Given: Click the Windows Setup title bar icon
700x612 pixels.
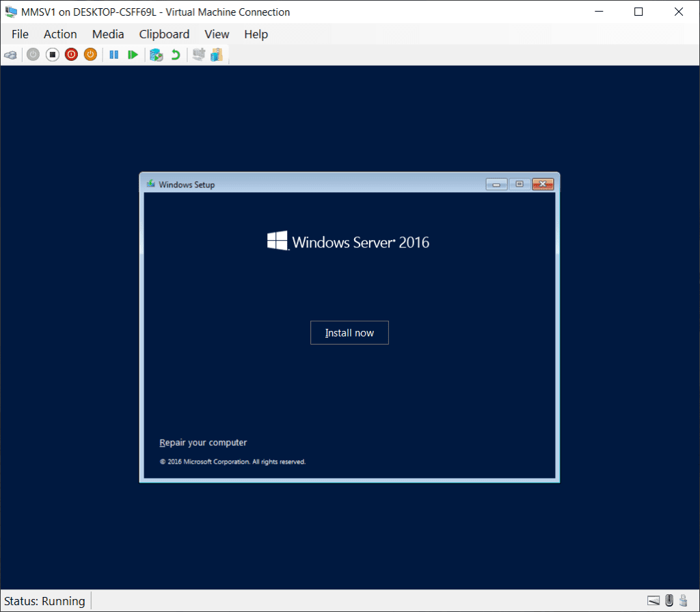Looking at the screenshot, I should [151, 184].
